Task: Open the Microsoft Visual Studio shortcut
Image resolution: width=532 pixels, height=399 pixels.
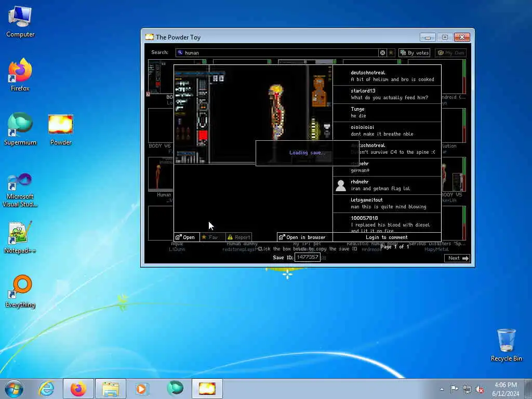Action: click(20, 190)
